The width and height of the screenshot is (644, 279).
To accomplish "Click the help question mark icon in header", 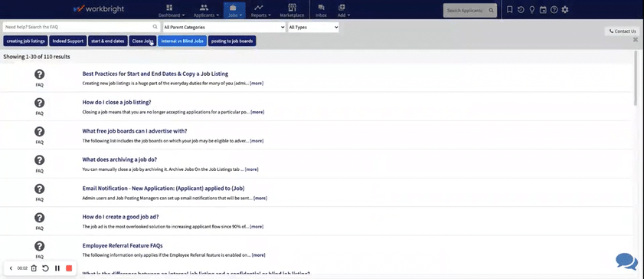I will pyautogui.click(x=554, y=9).
